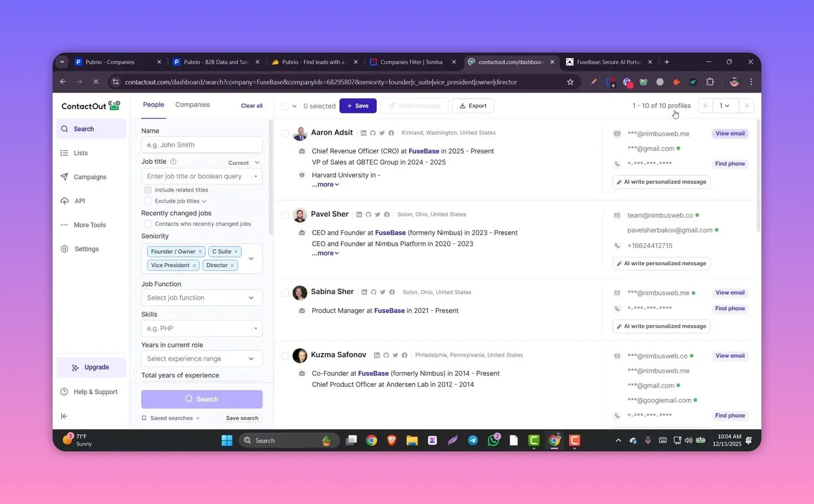
Task: Expand more details under Pavel Sher
Action: click(x=325, y=253)
